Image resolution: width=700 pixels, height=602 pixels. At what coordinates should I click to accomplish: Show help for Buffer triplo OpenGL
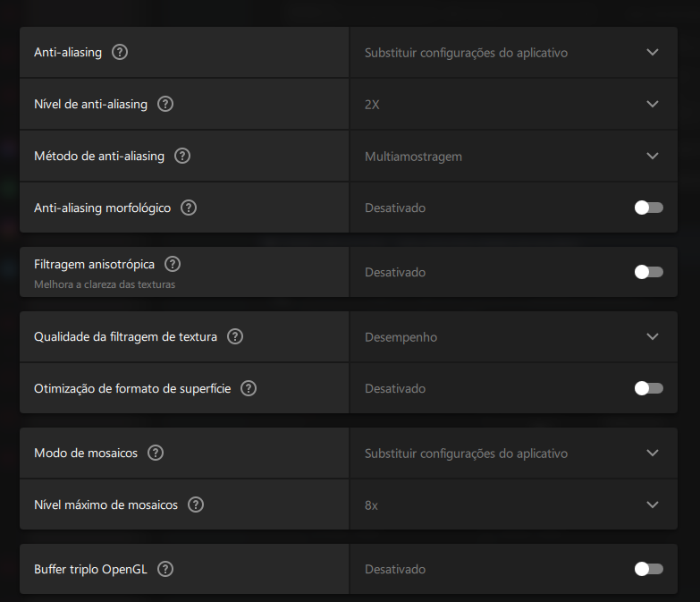click(165, 569)
